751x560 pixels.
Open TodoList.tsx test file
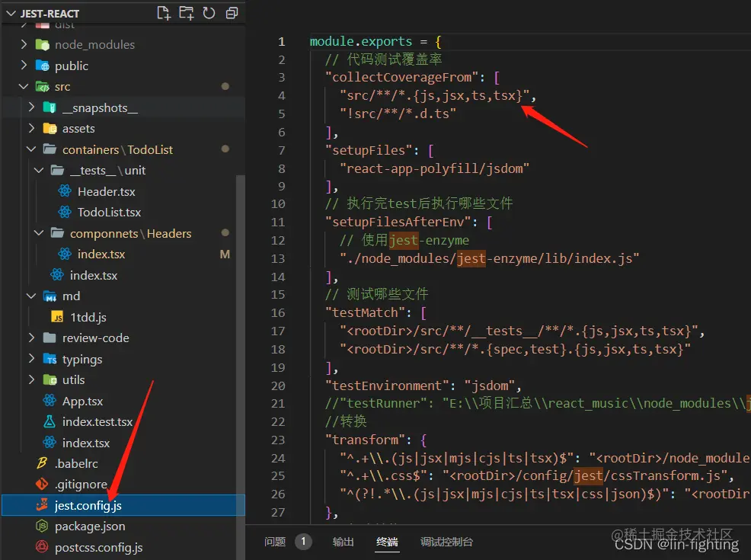109,213
